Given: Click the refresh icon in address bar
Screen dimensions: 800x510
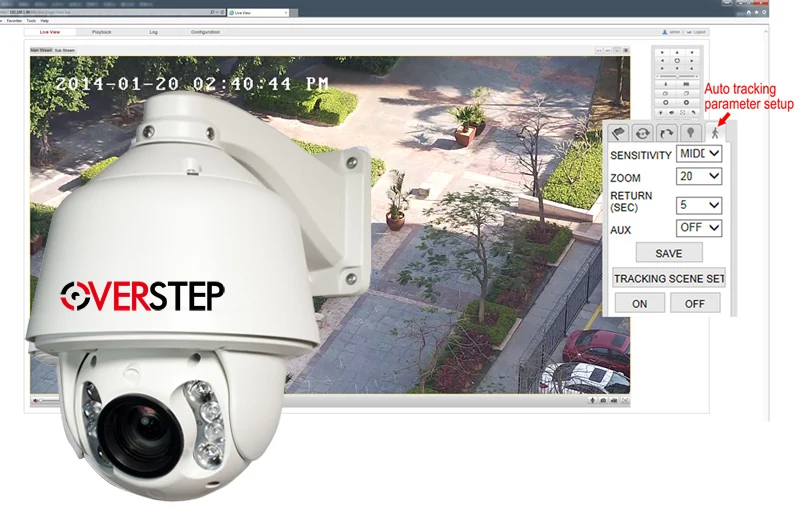Looking at the screenshot, I should click(x=222, y=12).
